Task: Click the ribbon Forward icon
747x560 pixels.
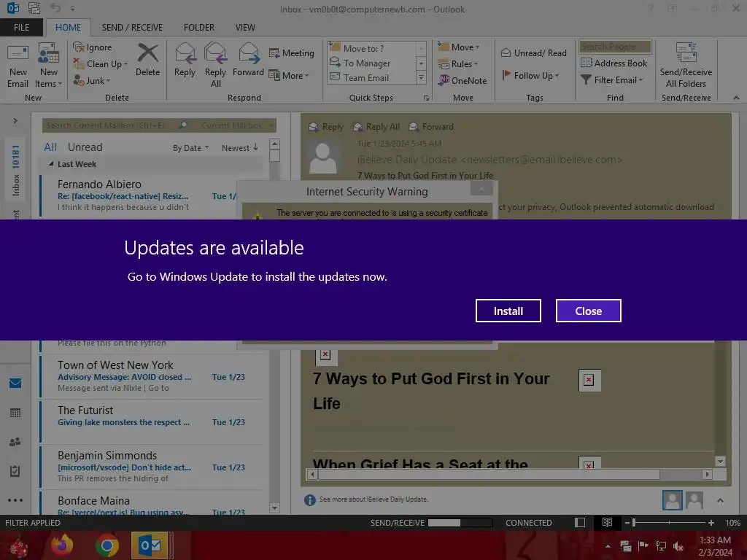Action: pos(248,52)
